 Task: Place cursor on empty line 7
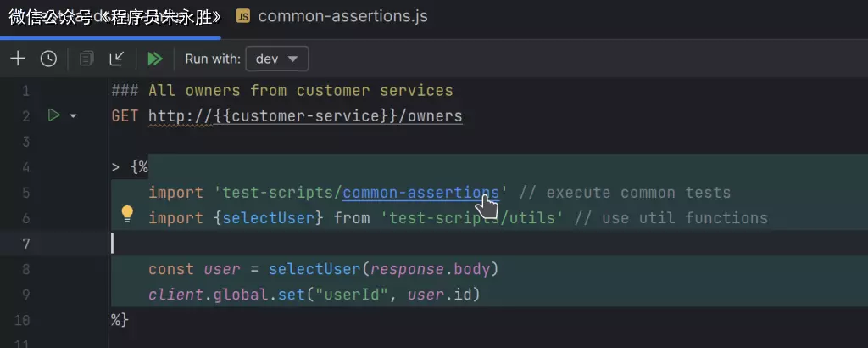(339, 244)
